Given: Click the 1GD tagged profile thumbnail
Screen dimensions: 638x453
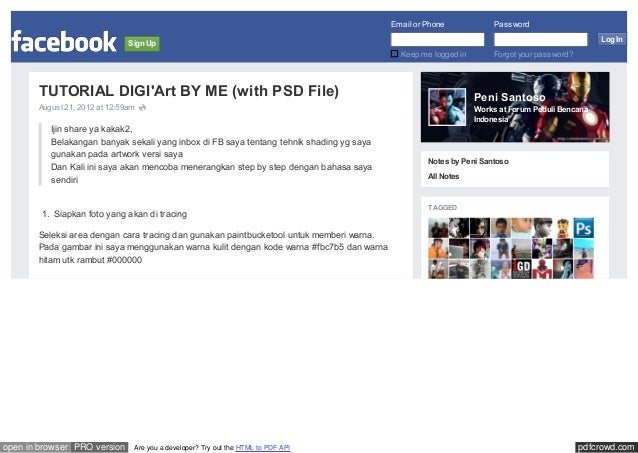Looking at the screenshot, I should click(521, 269).
